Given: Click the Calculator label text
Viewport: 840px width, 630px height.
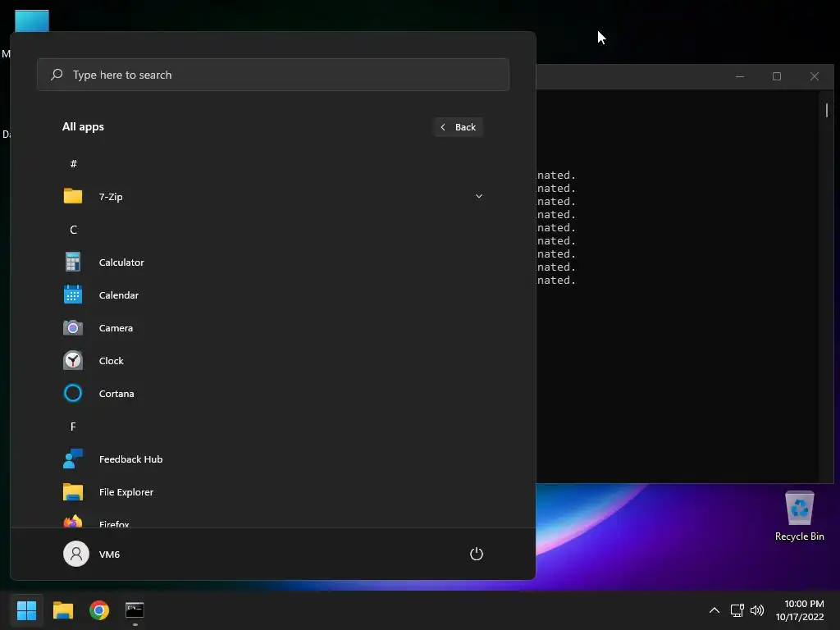Looking at the screenshot, I should 121,262.
